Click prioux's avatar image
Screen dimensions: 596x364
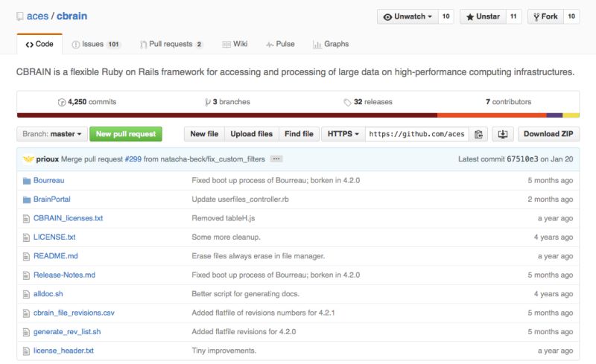(x=28, y=159)
